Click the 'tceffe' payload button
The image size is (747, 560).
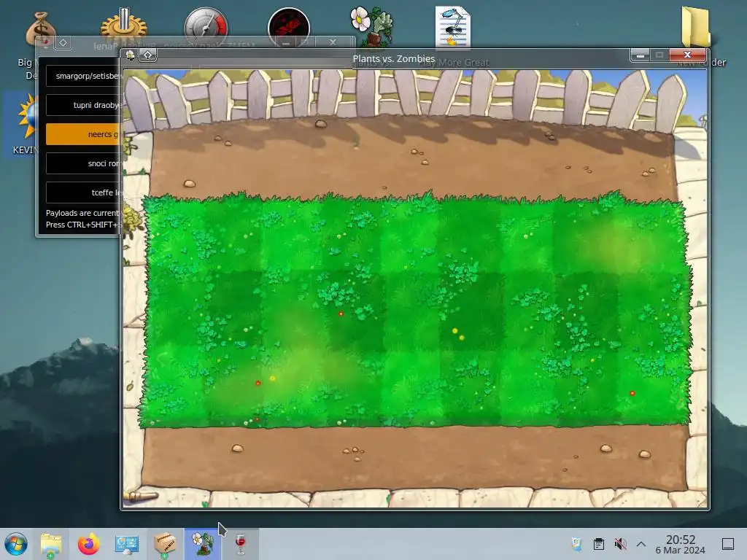pyautogui.click(x=84, y=192)
